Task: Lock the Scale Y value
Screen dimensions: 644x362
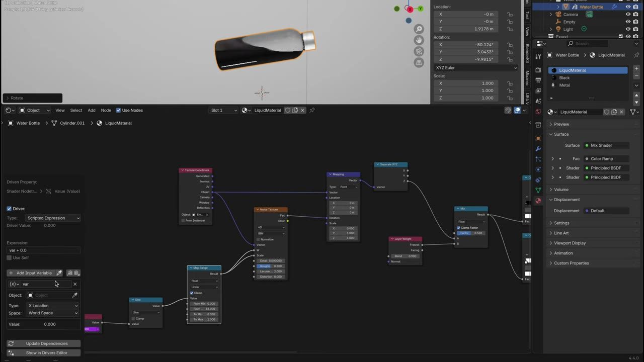Action: click(510, 90)
